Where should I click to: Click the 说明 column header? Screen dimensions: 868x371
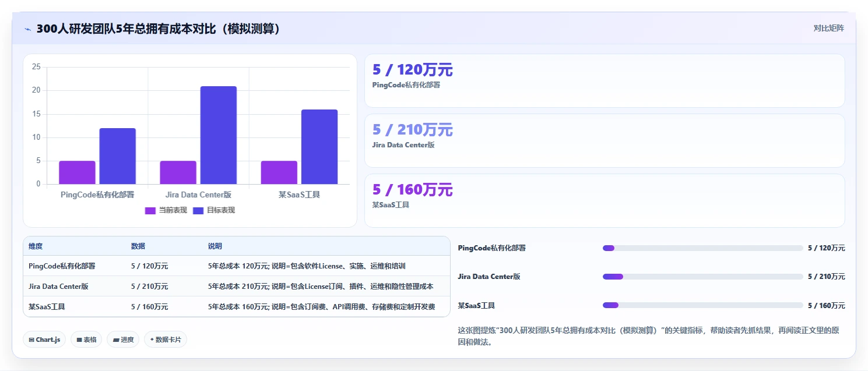[215, 246]
